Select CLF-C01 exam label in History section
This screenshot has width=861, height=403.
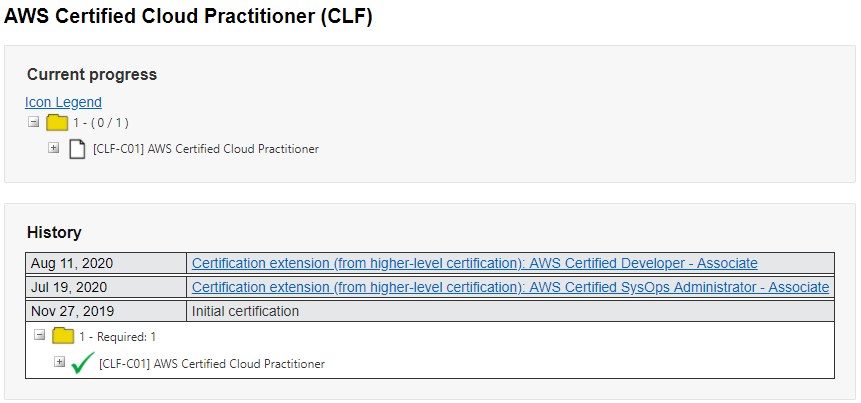point(212,364)
